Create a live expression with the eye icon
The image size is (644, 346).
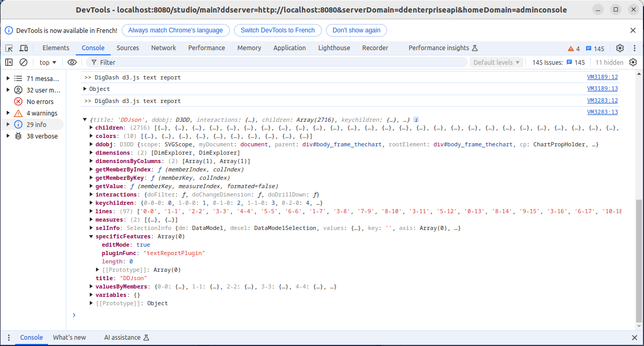coord(72,62)
